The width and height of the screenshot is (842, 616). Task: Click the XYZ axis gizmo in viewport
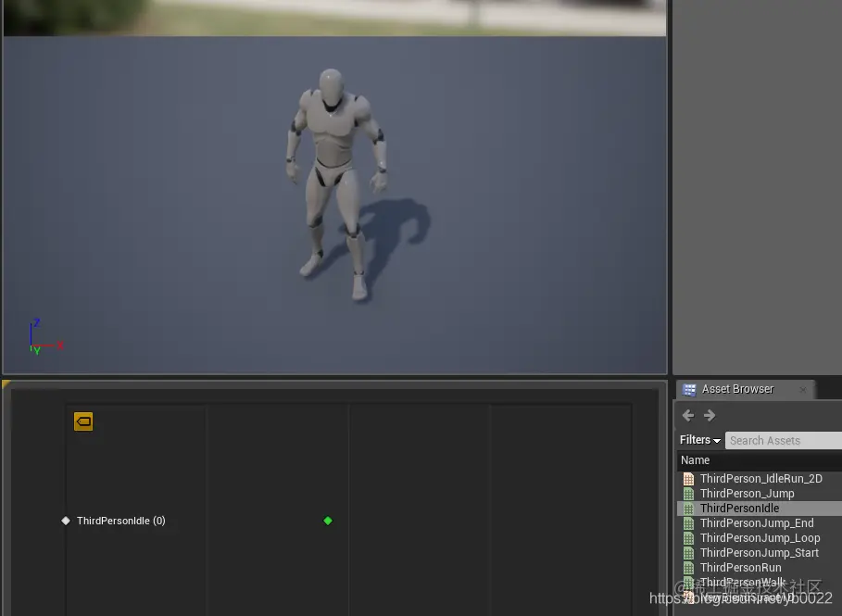tap(45, 337)
